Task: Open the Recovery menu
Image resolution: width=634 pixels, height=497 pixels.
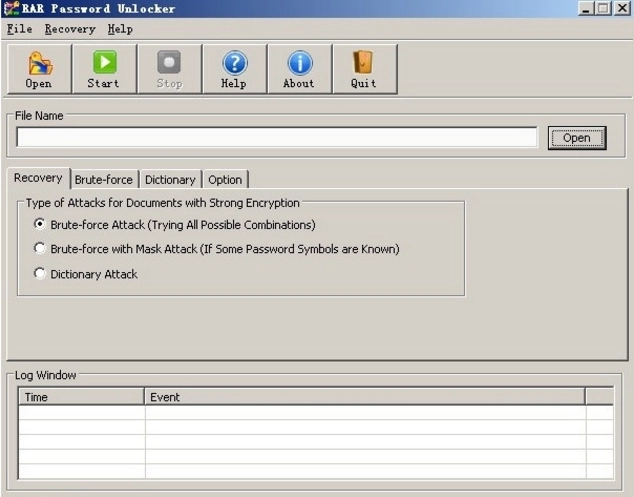Action: click(69, 30)
